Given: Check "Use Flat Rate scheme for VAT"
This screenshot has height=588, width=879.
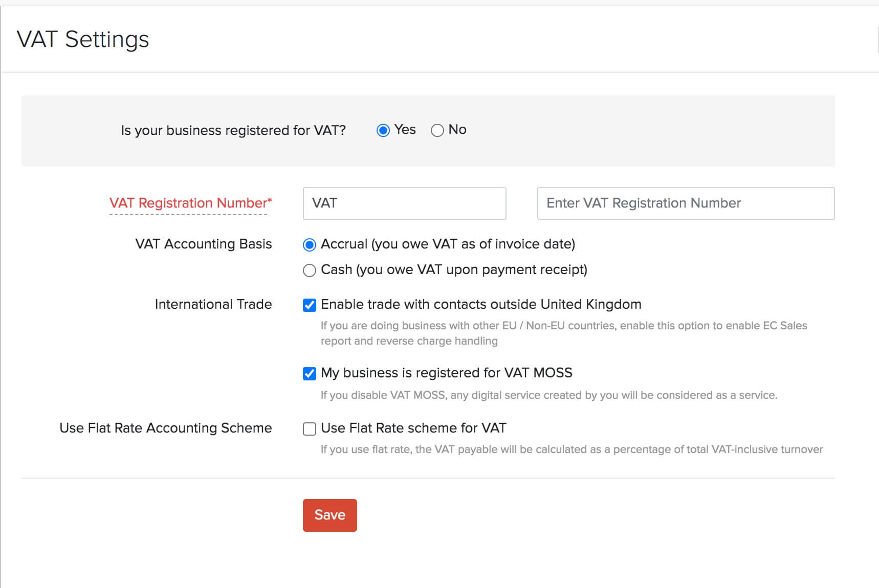Looking at the screenshot, I should [309, 429].
